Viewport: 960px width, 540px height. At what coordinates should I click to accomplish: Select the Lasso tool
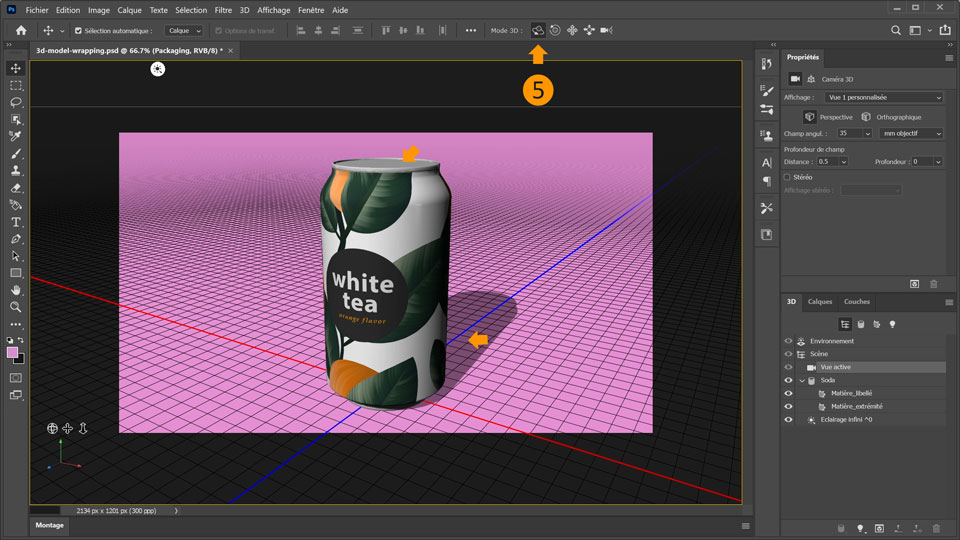(16, 102)
